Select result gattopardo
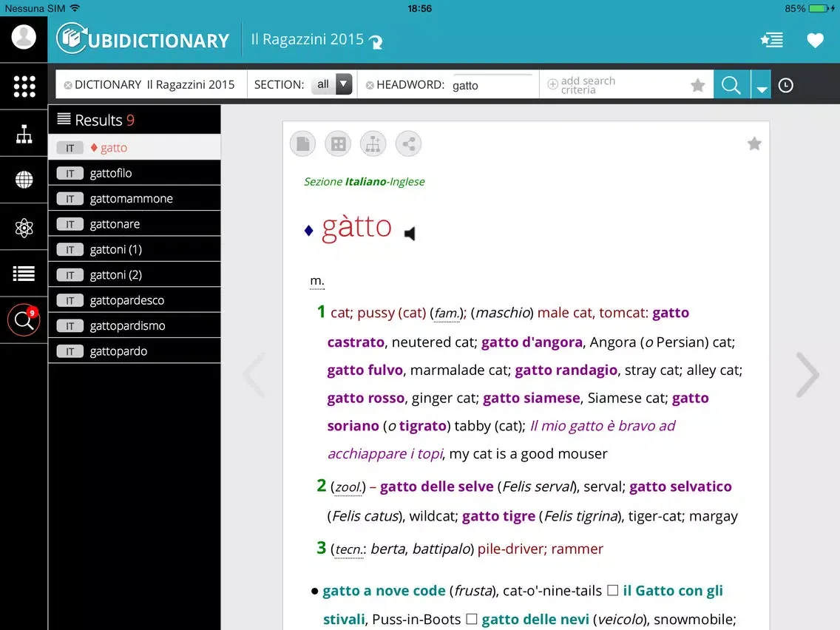Viewport: 840px width, 630px height. [x=135, y=351]
